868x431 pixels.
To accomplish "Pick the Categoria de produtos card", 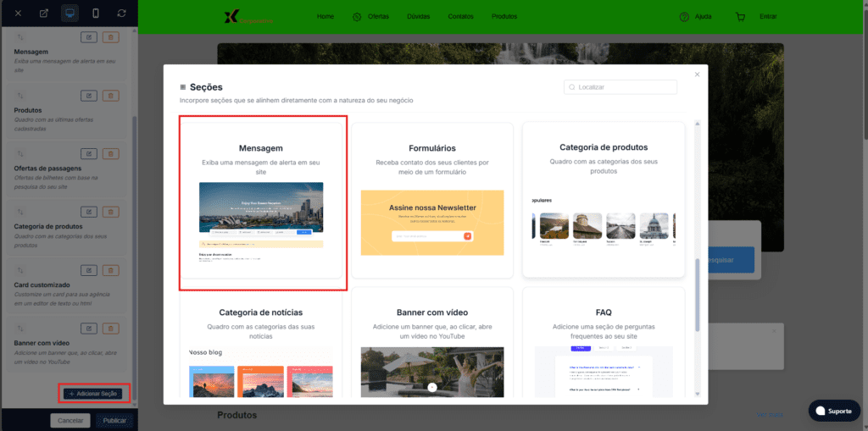I will pyautogui.click(x=604, y=200).
